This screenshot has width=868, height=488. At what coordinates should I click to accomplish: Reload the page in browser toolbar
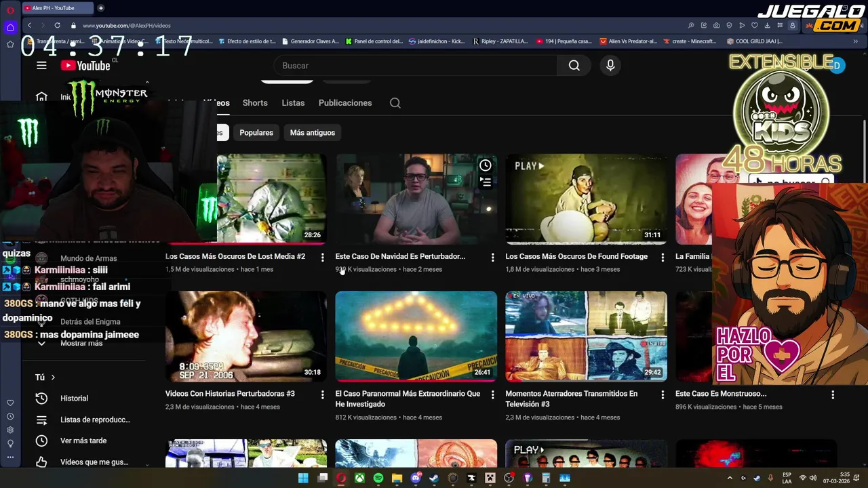pos(57,26)
